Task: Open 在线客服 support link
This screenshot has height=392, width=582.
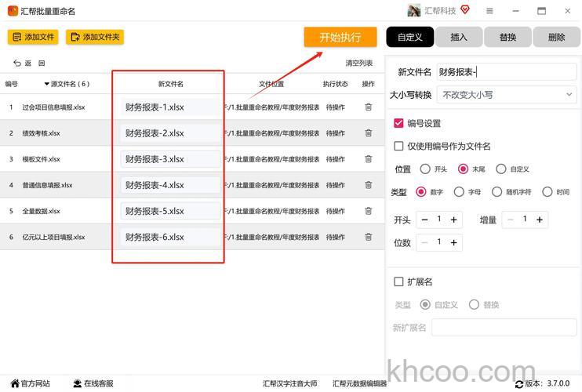Action: click(93, 383)
